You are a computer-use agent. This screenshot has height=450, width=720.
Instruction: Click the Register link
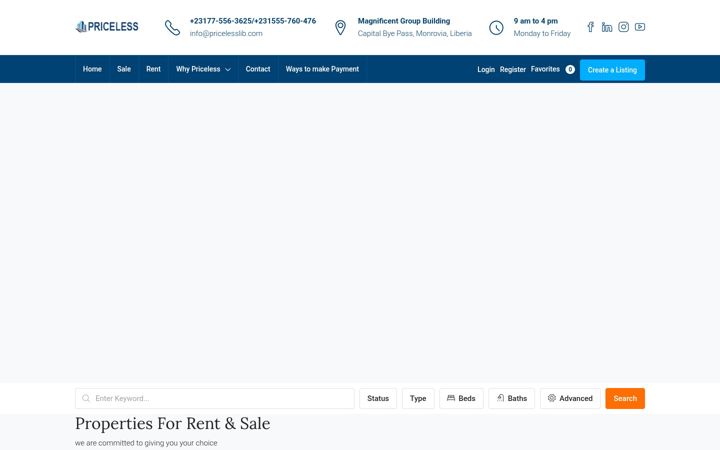click(x=512, y=69)
